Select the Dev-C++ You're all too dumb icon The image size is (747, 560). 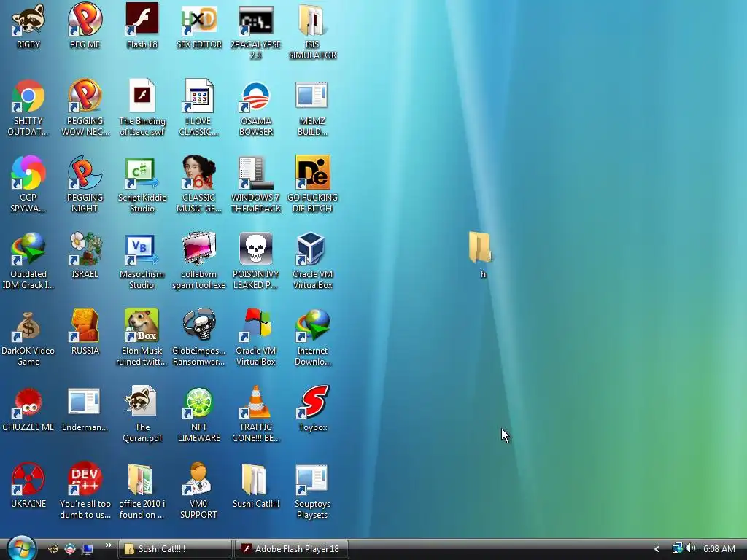click(85, 478)
